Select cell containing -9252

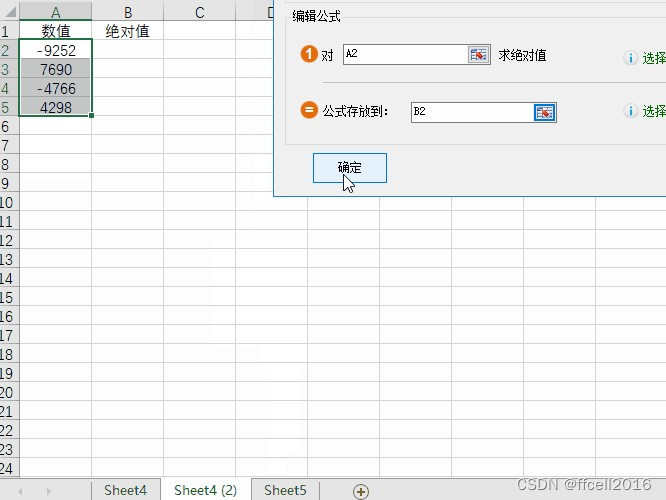click(56, 51)
